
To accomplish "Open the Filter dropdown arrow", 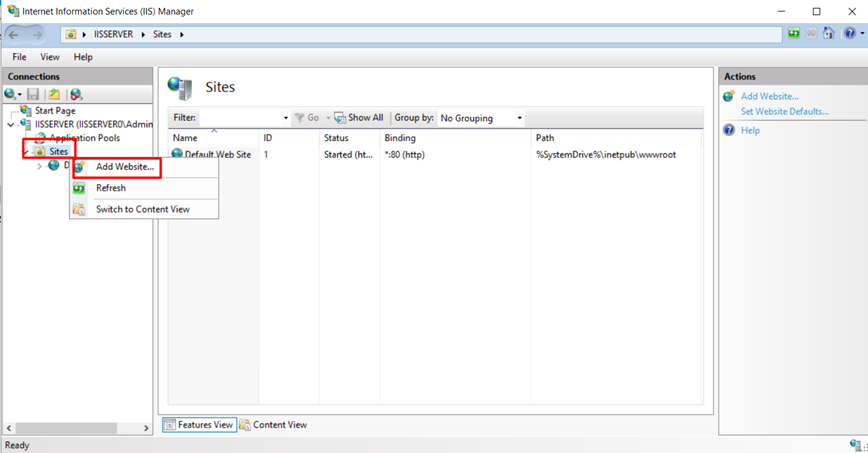I will click(286, 118).
